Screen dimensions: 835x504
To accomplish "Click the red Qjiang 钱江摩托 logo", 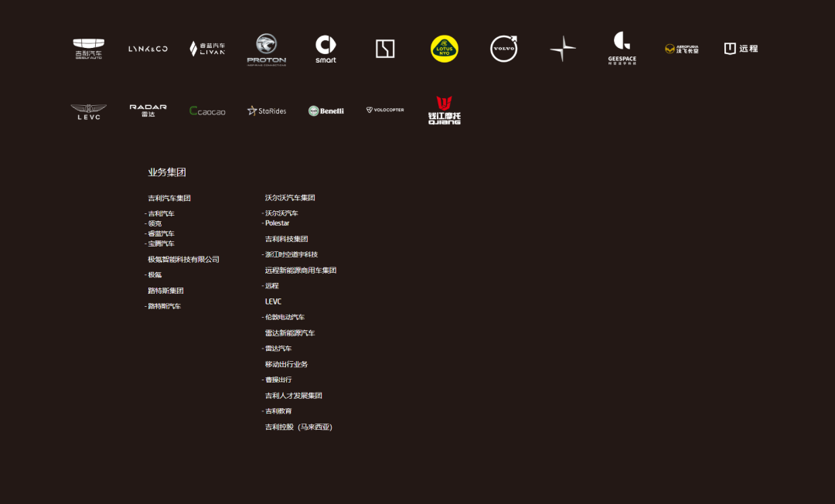I will pyautogui.click(x=444, y=111).
